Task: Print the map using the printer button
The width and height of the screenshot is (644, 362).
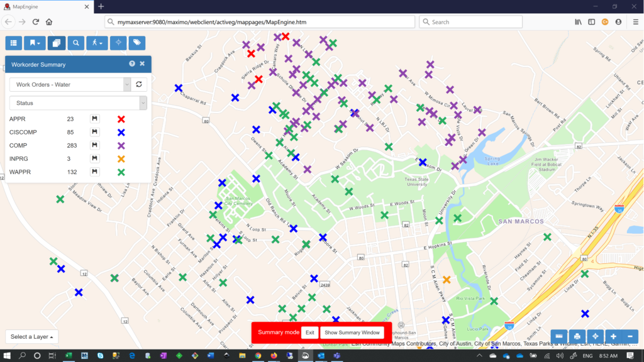Action: pyautogui.click(x=577, y=336)
